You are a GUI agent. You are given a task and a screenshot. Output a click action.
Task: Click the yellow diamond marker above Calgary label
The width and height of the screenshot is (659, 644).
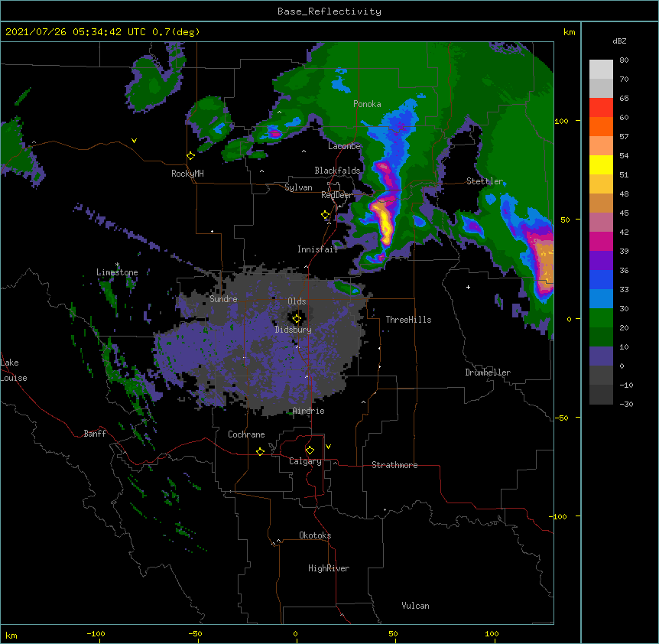click(x=310, y=450)
